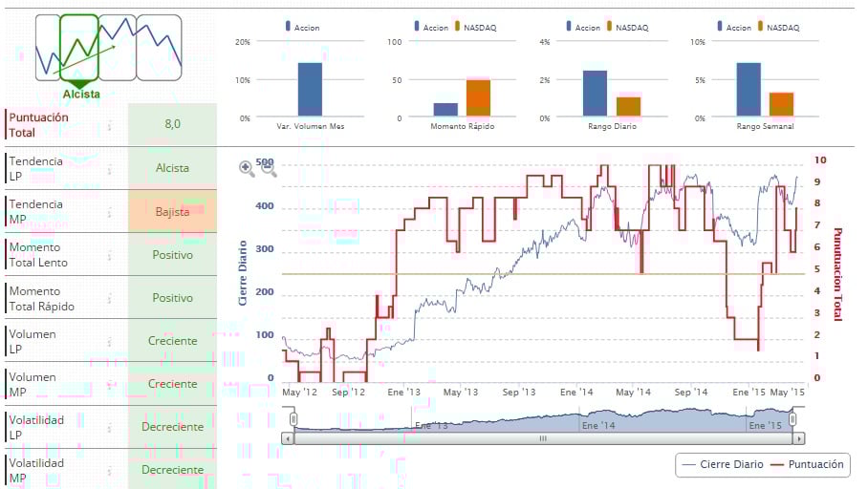Click the Tendencia LP row label
The image size is (868, 489).
coord(35,169)
